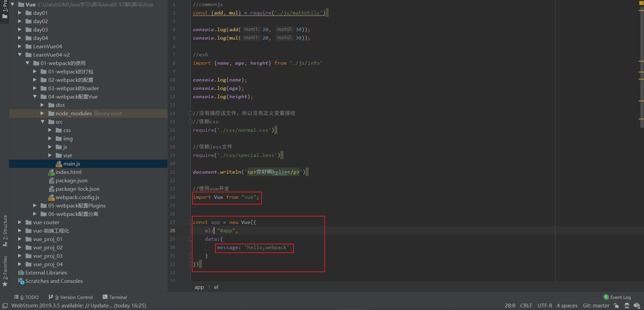Click the dist folder icon
644x310 pixels.
(51, 105)
